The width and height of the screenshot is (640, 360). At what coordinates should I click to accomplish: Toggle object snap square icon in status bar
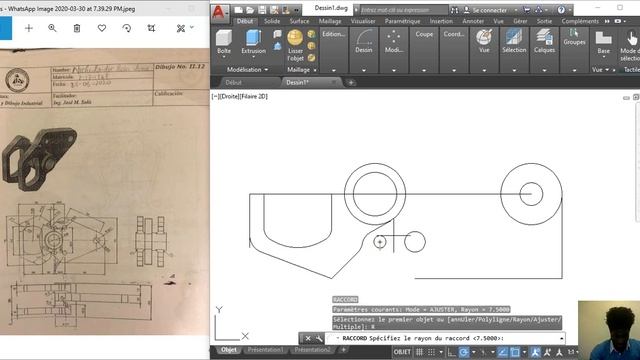click(515, 352)
